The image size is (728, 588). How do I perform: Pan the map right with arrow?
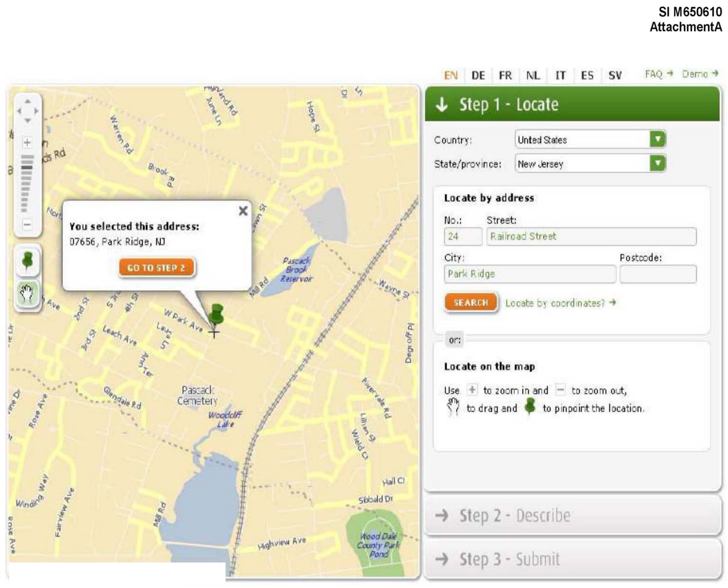pos(36,111)
